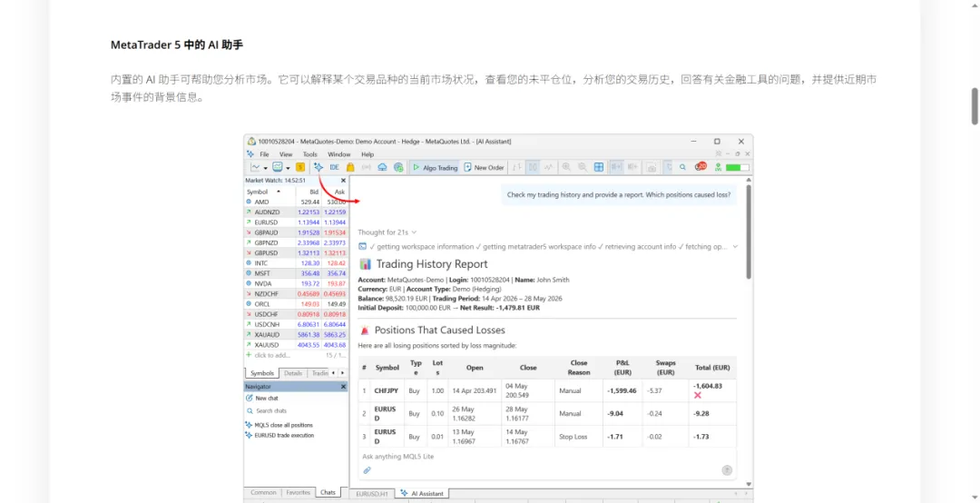Click the New chat pencil icon
This screenshot has width=980, height=503.
click(249, 398)
